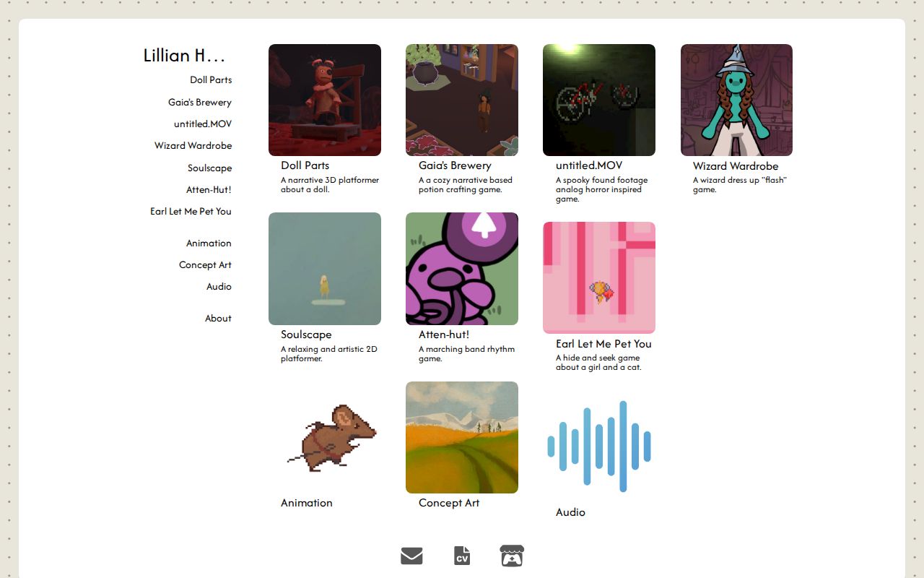The width and height of the screenshot is (924, 578).
Task: Select the untitled.MOV dark thumbnail
Action: (x=599, y=100)
